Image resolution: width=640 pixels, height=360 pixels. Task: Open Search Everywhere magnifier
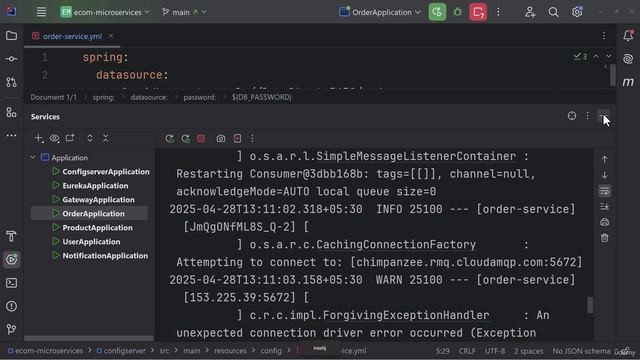click(553, 12)
